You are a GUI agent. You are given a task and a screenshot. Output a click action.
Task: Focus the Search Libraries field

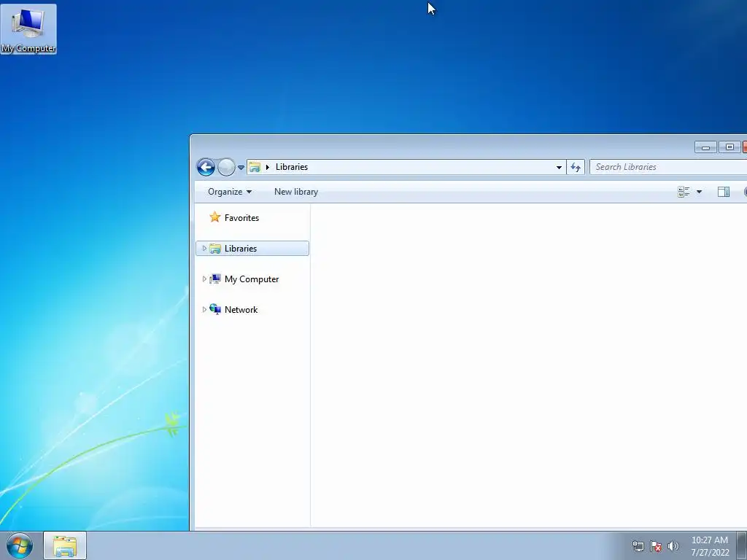pyautogui.click(x=668, y=167)
